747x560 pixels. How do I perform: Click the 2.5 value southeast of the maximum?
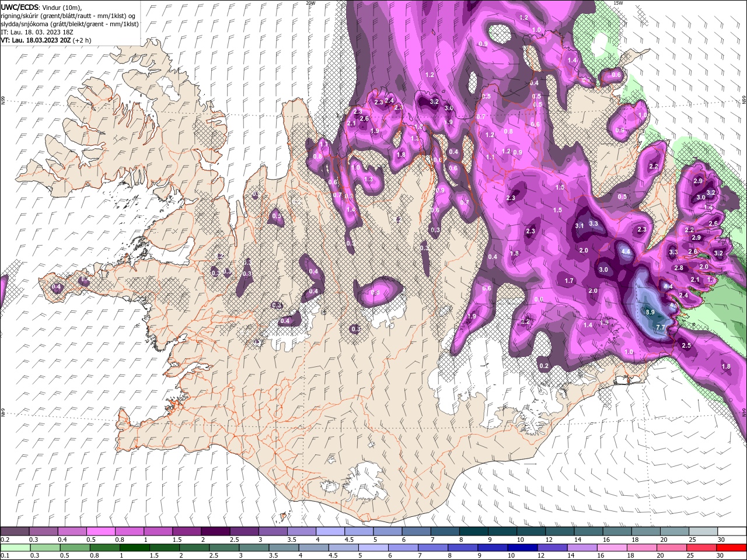tap(686, 345)
